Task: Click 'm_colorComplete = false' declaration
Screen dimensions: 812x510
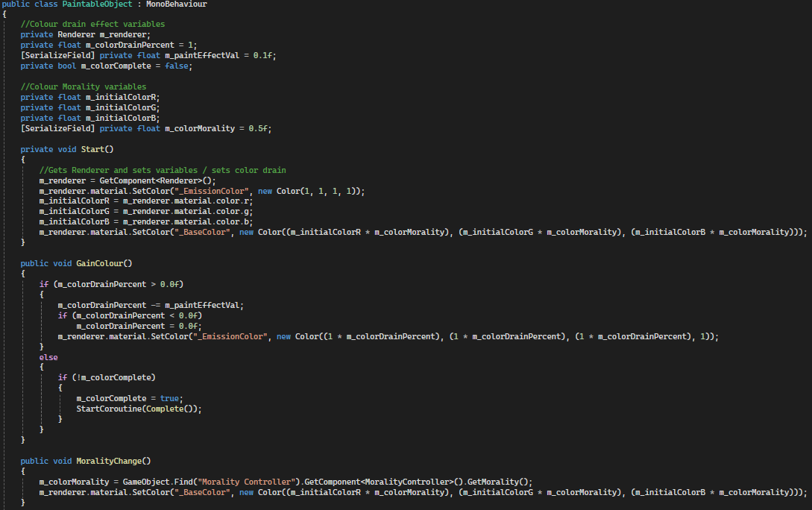Action: pyautogui.click(x=135, y=66)
